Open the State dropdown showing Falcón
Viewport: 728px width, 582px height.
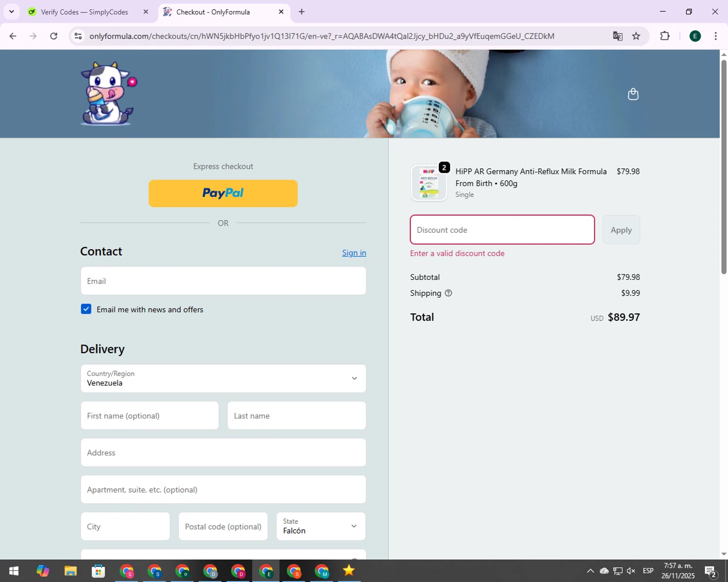pyautogui.click(x=321, y=526)
